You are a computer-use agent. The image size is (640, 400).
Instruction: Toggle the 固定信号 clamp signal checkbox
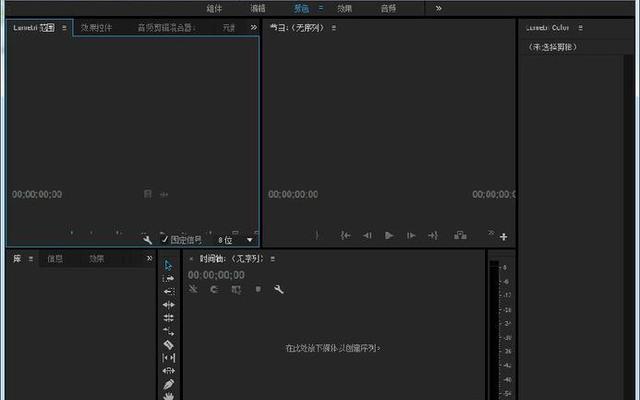coord(164,239)
